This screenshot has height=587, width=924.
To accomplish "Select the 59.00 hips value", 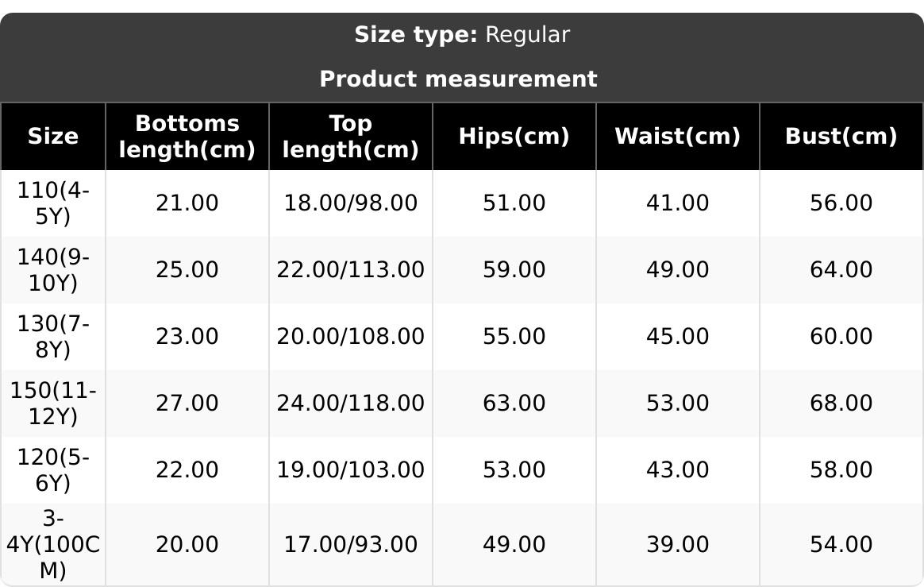I will click(x=514, y=269).
